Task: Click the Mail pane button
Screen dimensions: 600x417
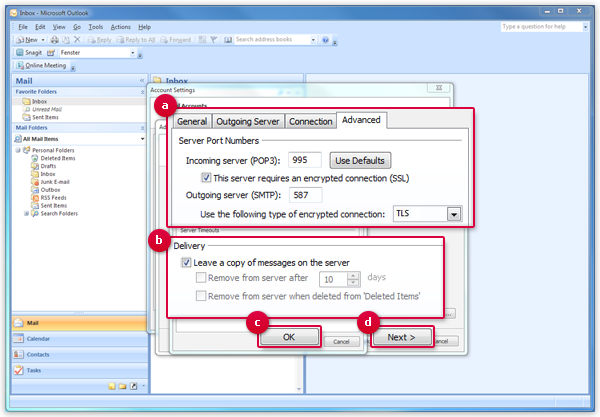Action: point(79,323)
